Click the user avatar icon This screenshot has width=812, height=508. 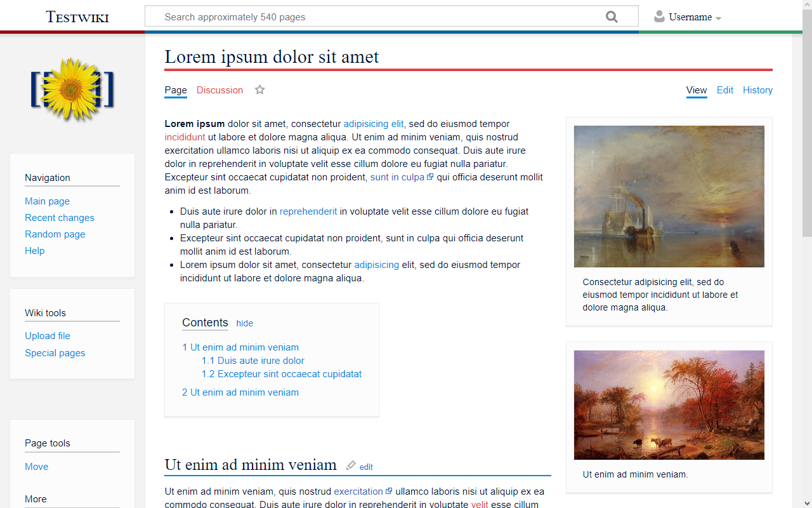tap(659, 17)
